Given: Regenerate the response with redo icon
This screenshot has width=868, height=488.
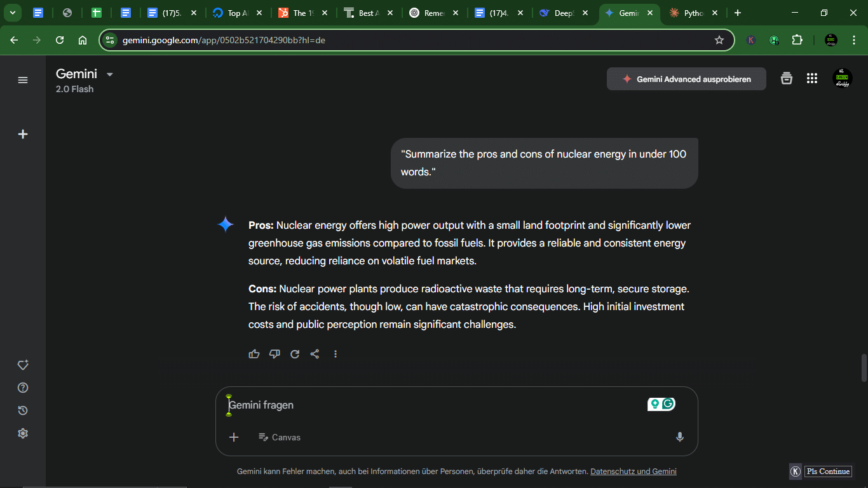Looking at the screenshot, I should coord(295,354).
